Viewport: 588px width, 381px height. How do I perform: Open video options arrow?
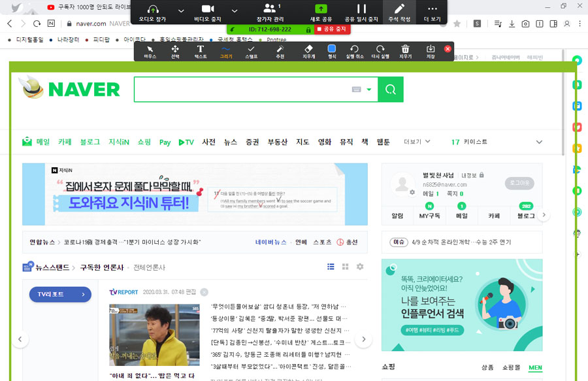point(235,11)
